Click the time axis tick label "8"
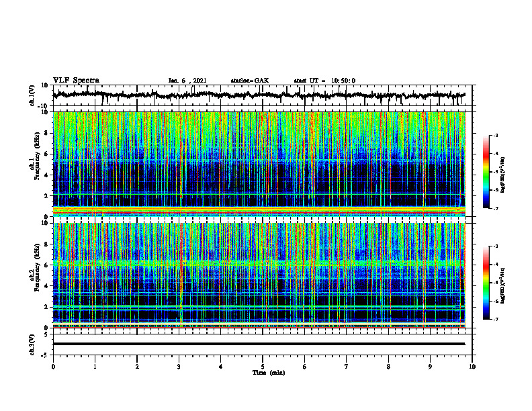532x411 pixels. coord(388,367)
